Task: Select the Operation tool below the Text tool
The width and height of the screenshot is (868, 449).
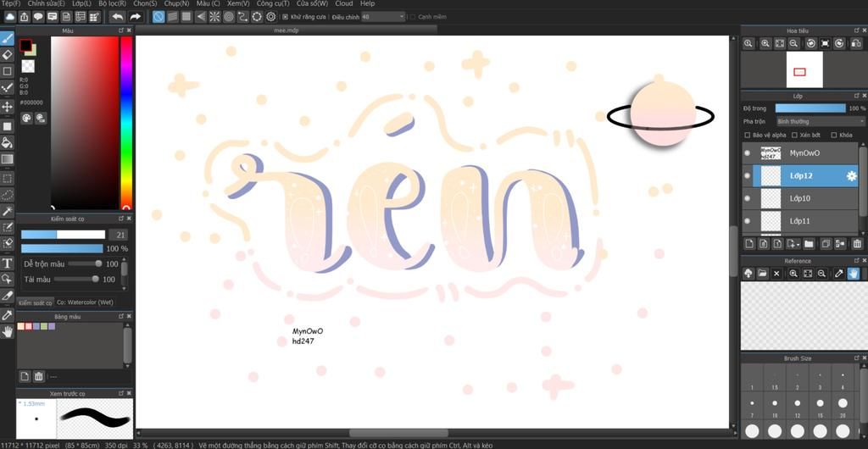Action: pos(7,279)
